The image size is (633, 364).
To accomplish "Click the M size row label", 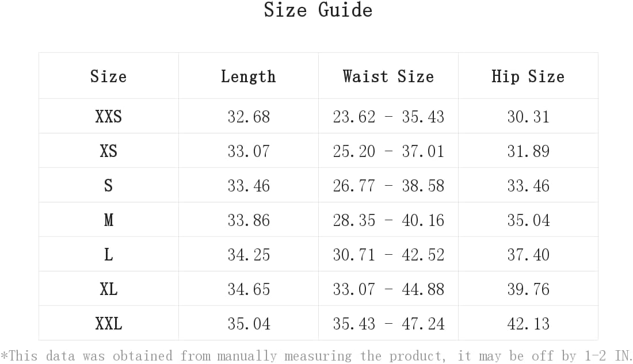I will [x=109, y=220].
